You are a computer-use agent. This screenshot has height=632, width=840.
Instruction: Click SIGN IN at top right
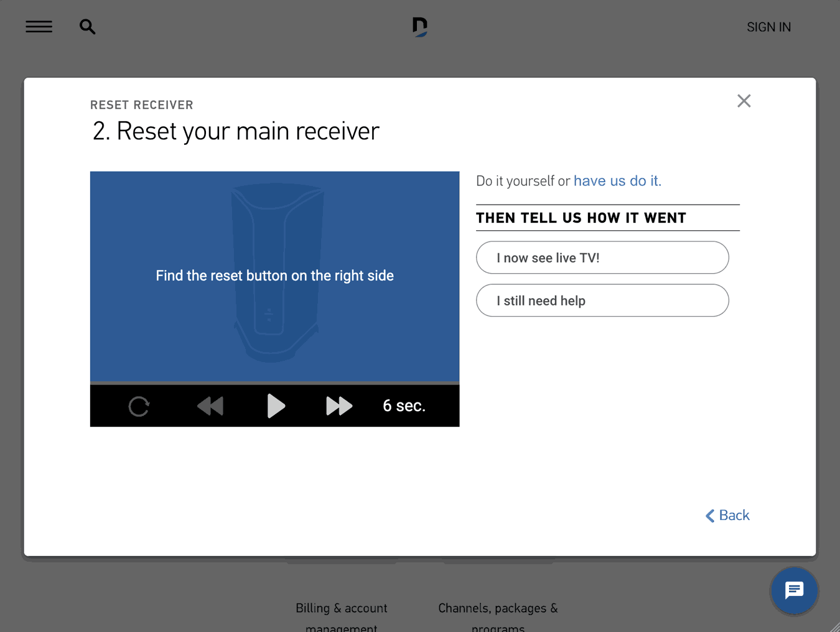[x=768, y=26]
